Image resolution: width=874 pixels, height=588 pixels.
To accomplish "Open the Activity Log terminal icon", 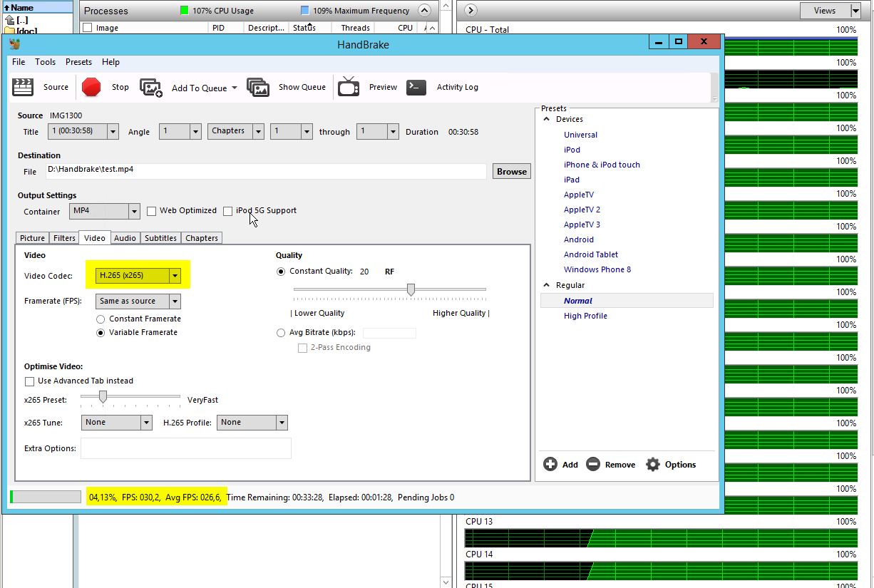I will [x=416, y=87].
